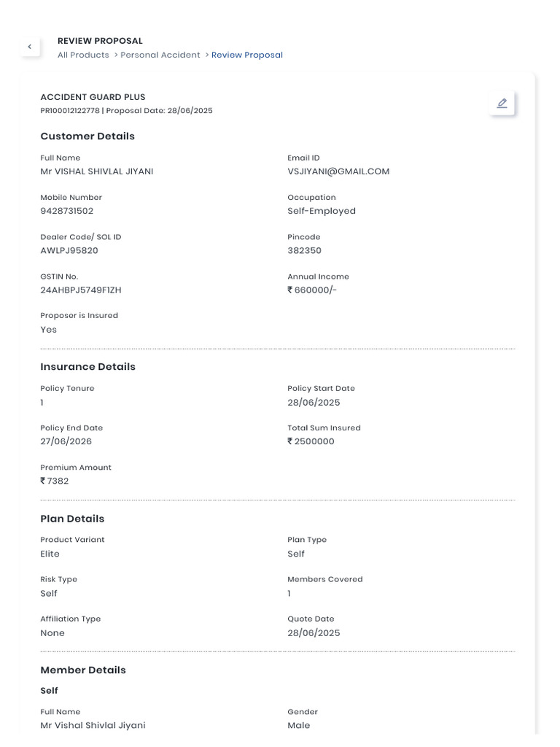Image resolution: width=560 pixels, height=747 pixels.
Task: Click the pincode value 382350
Action: 304,250
